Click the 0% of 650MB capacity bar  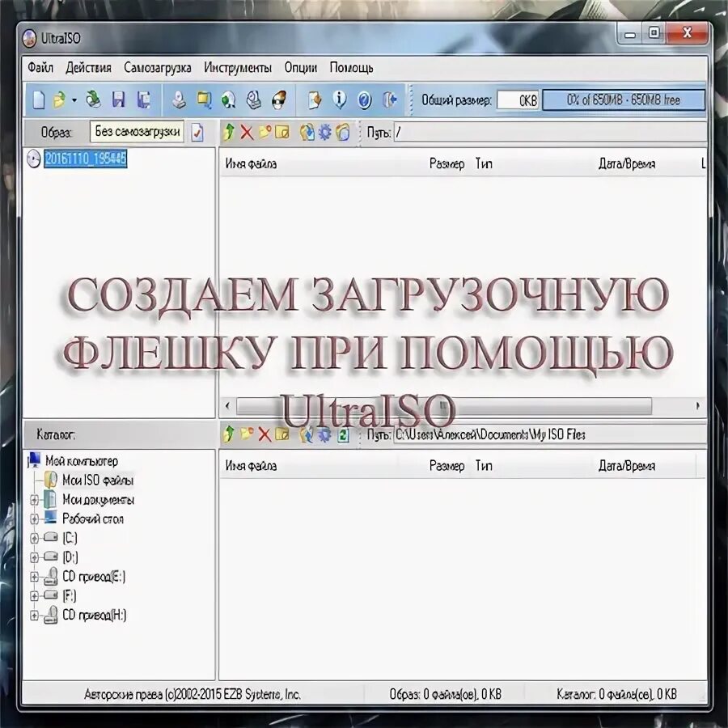[x=624, y=99]
